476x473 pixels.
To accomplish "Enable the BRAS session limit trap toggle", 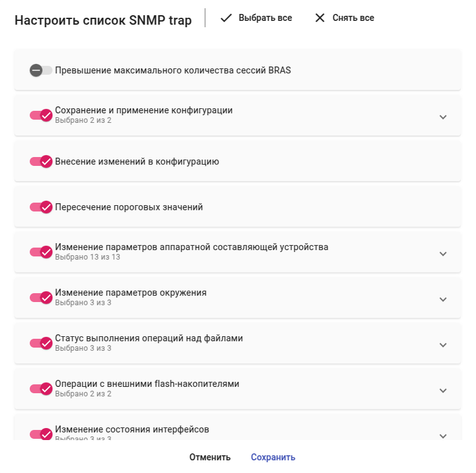I will pyautogui.click(x=41, y=70).
